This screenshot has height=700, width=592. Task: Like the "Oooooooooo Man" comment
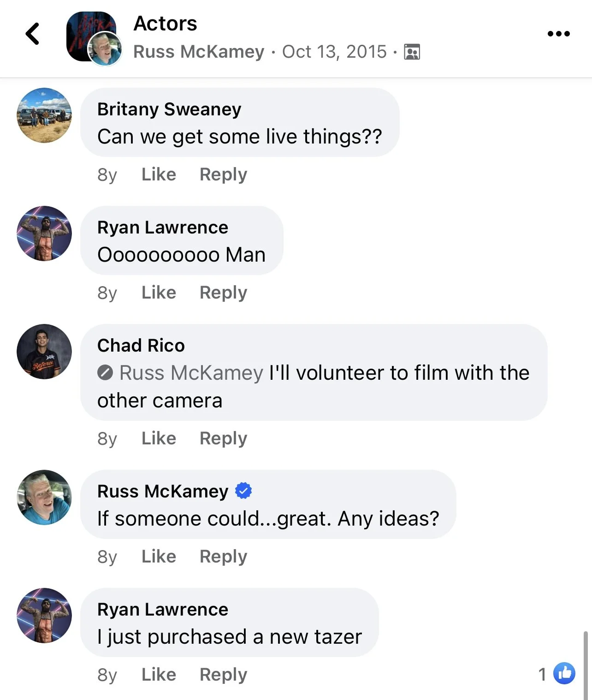click(159, 293)
